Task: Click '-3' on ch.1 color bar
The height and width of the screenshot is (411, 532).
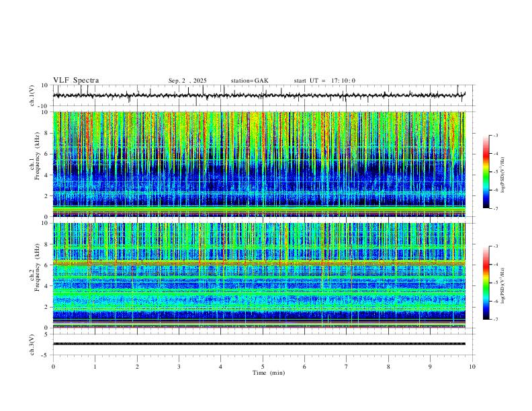Action: point(496,135)
